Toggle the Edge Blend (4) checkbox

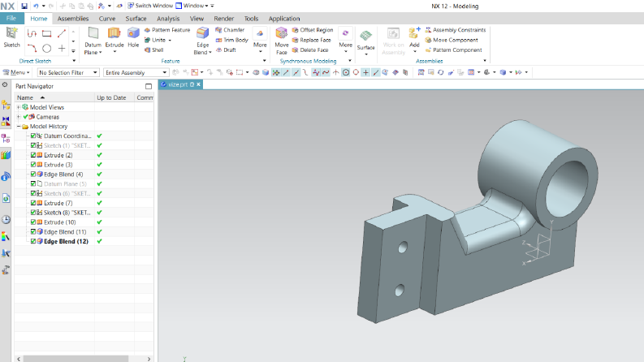[33, 174]
